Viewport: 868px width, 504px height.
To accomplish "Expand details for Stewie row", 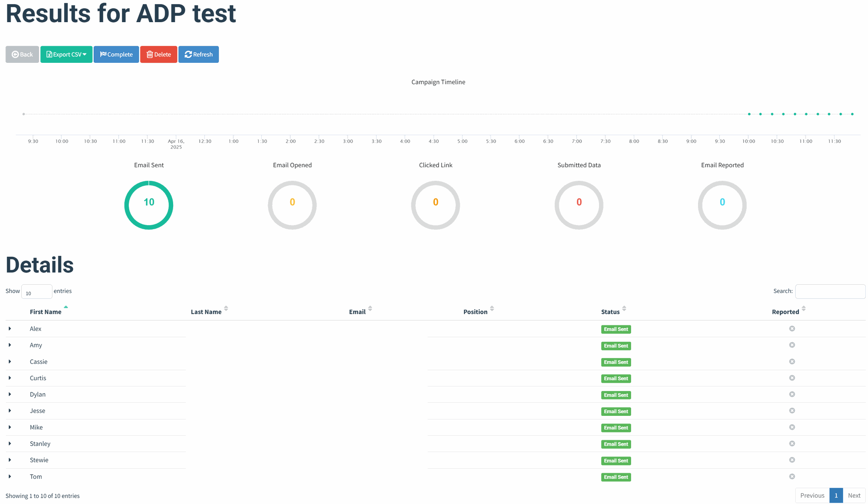I will pos(10,460).
